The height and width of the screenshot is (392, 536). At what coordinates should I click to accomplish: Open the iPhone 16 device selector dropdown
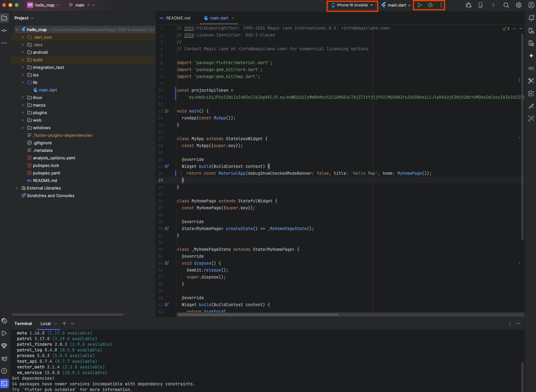pos(352,5)
